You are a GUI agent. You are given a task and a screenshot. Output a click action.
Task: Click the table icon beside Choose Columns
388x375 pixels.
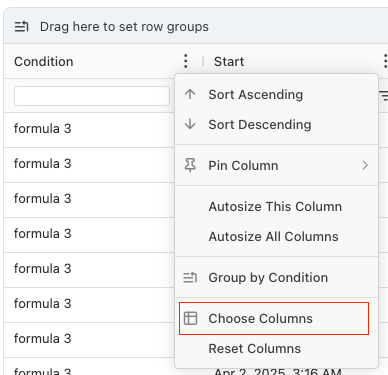click(191, 318)
